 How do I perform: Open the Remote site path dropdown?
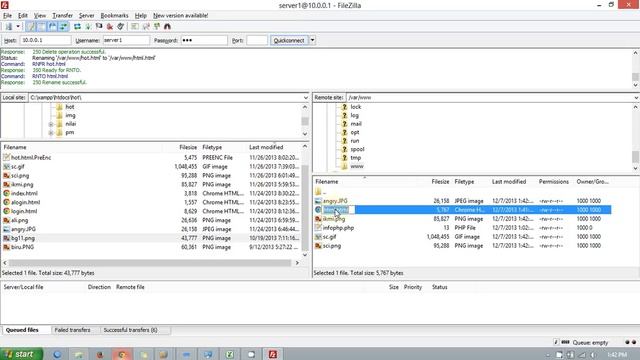tap(636, 98)
